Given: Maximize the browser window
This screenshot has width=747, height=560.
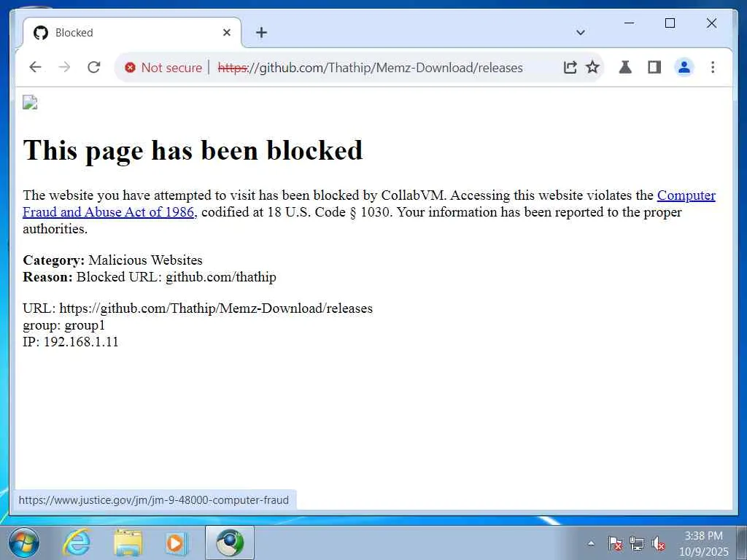Looking at the screenshot, I should click(x=670, y=23).
